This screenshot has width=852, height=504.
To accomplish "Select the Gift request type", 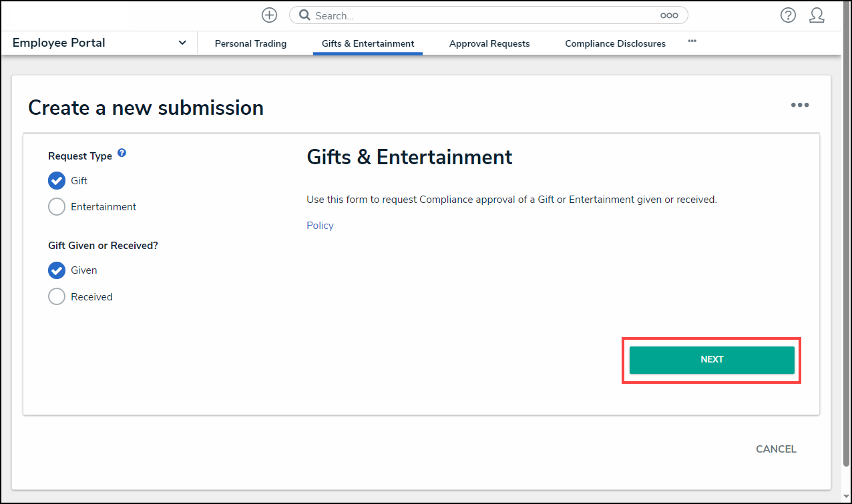I will [x=57, y=181].
